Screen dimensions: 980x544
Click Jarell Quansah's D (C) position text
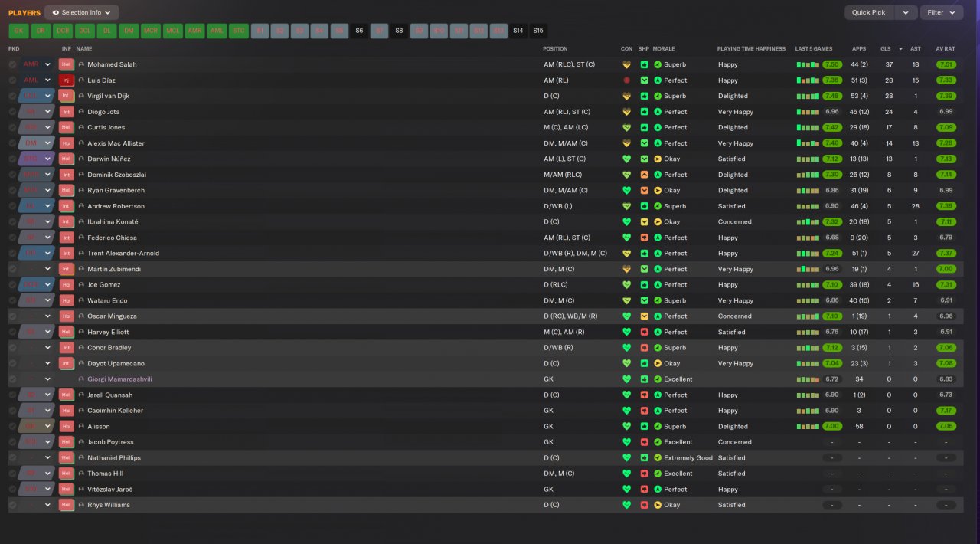click(551, 395)
